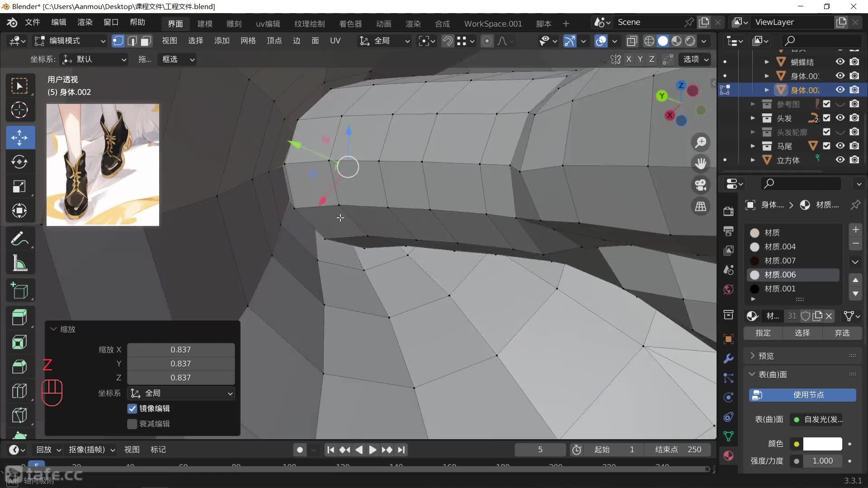Select the Inset Faces tool
The height and width of the screenshot is (488, 868).
(x=19, y=342)
